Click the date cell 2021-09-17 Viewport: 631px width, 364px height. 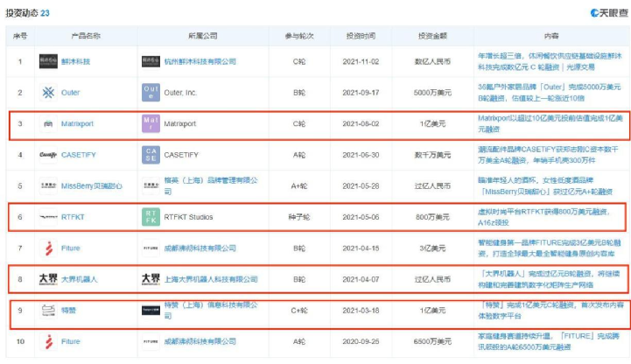(361, 93)
